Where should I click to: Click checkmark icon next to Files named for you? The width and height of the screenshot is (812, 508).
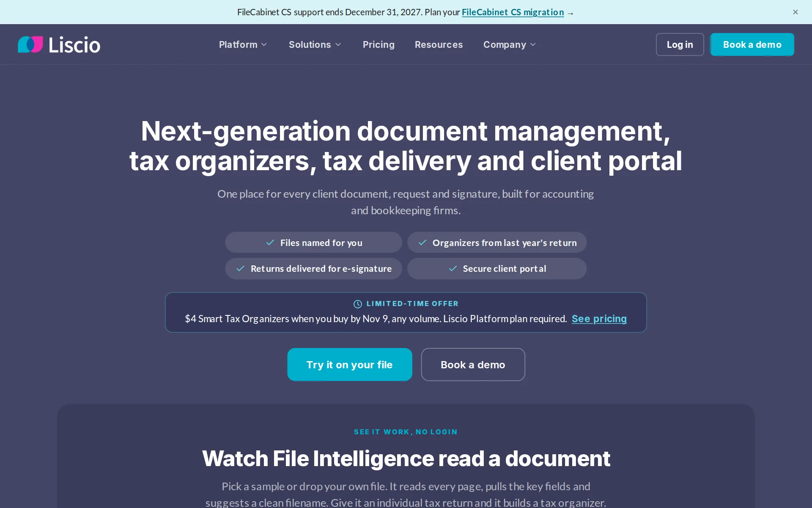270,243
